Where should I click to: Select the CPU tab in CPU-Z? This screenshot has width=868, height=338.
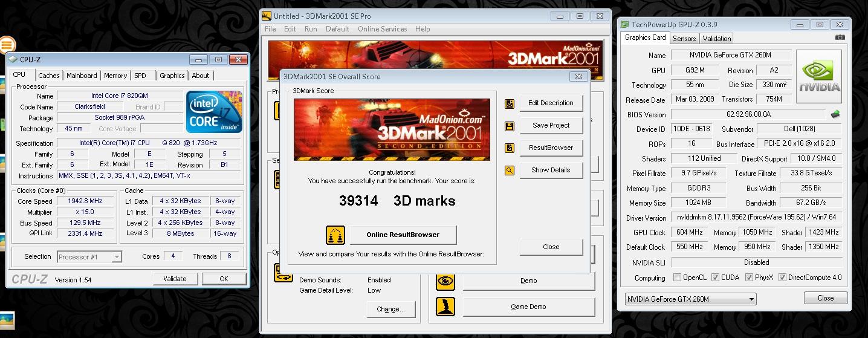coord(19,74)
